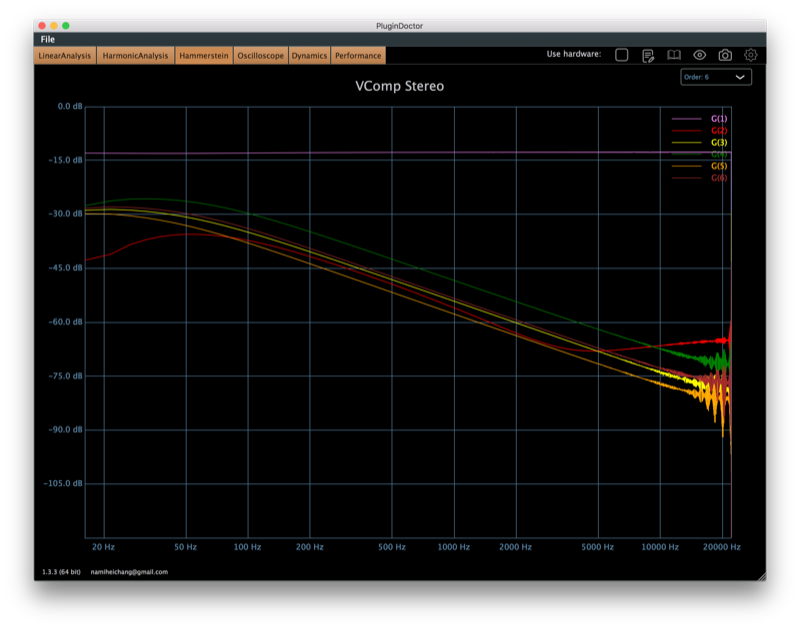Screen dimensions: 800x629
Task: Maximize the PluginDoctor window
Action: point(66,26)
